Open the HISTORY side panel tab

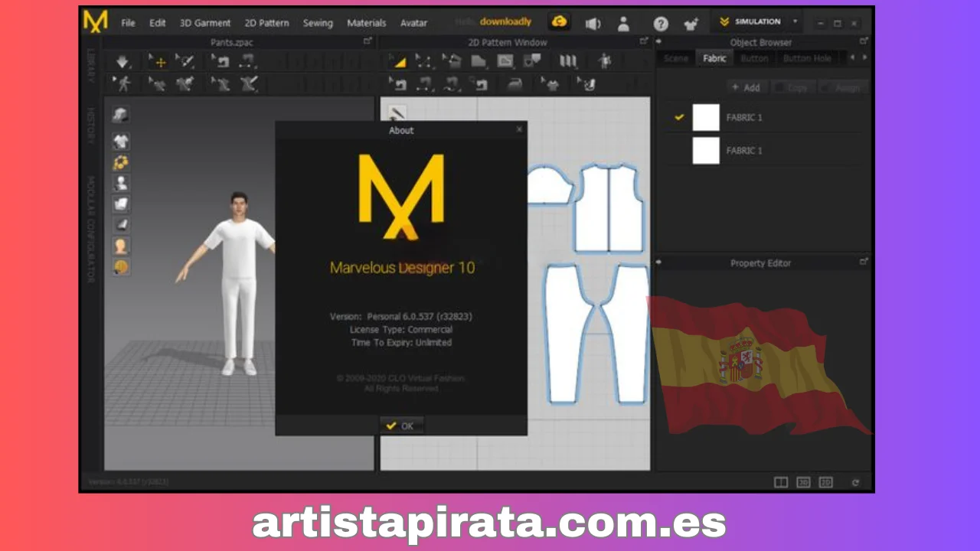tap(91, 126)
